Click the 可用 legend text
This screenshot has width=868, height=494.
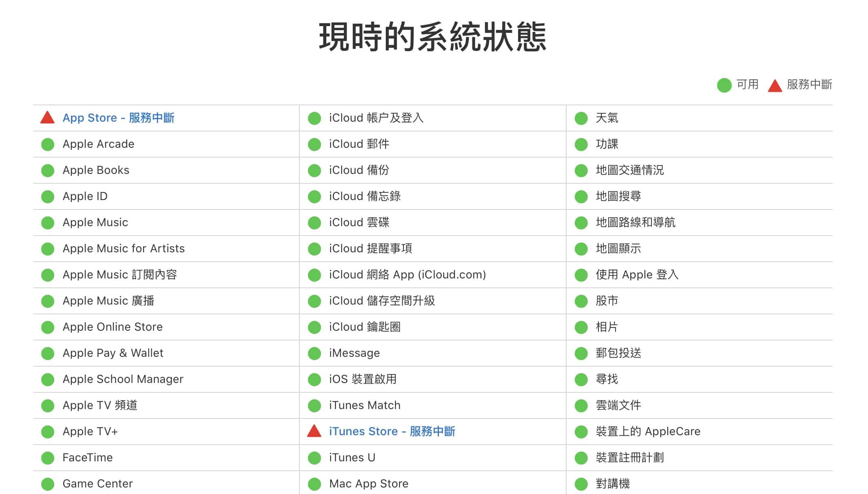(747, 85)
